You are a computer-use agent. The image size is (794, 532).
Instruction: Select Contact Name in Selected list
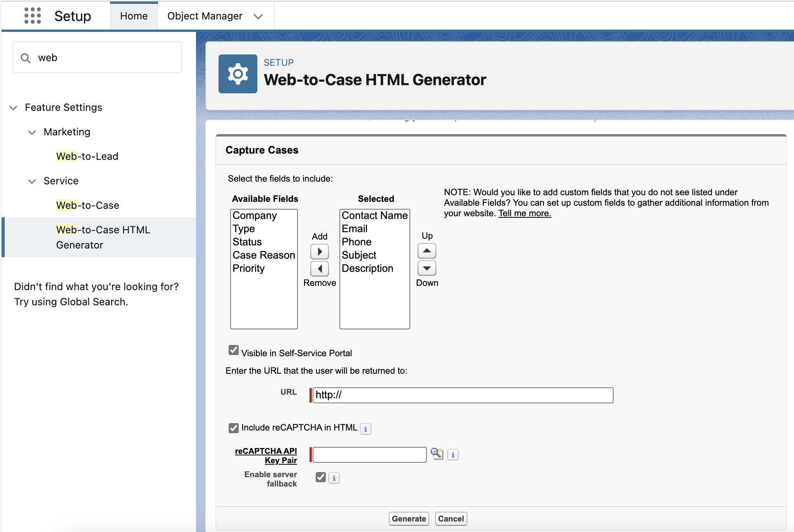pos(375,215)
